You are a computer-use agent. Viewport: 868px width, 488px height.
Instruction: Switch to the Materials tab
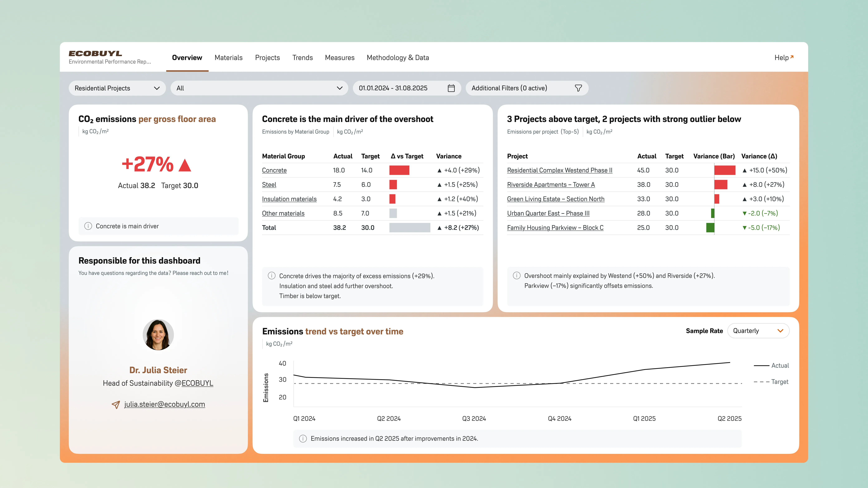click(x=228, y=58)
